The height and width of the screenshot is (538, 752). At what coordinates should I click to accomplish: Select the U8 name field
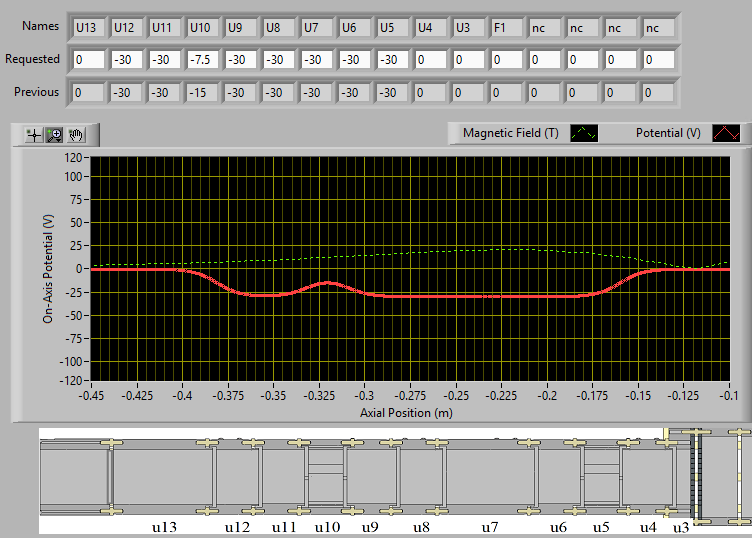point(279,28)
